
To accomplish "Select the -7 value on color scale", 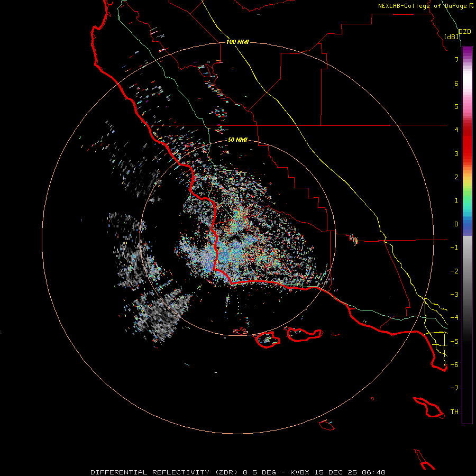I will (454, 388).
